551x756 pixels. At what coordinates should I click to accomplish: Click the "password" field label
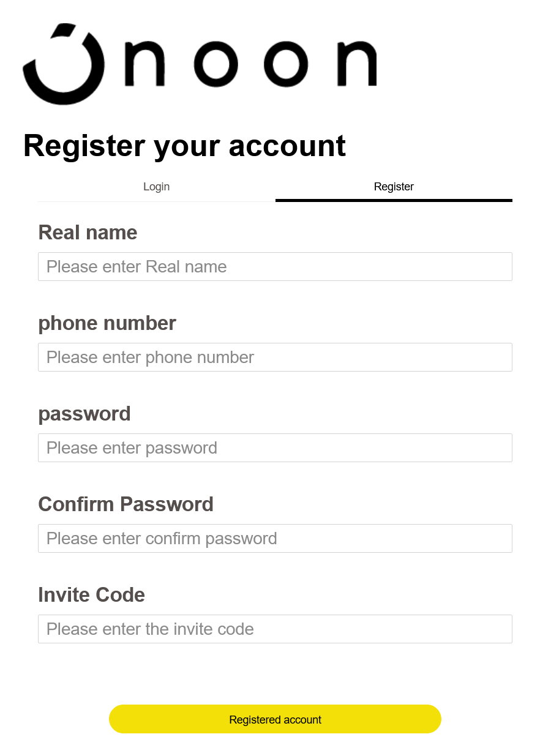pos(84,414)
